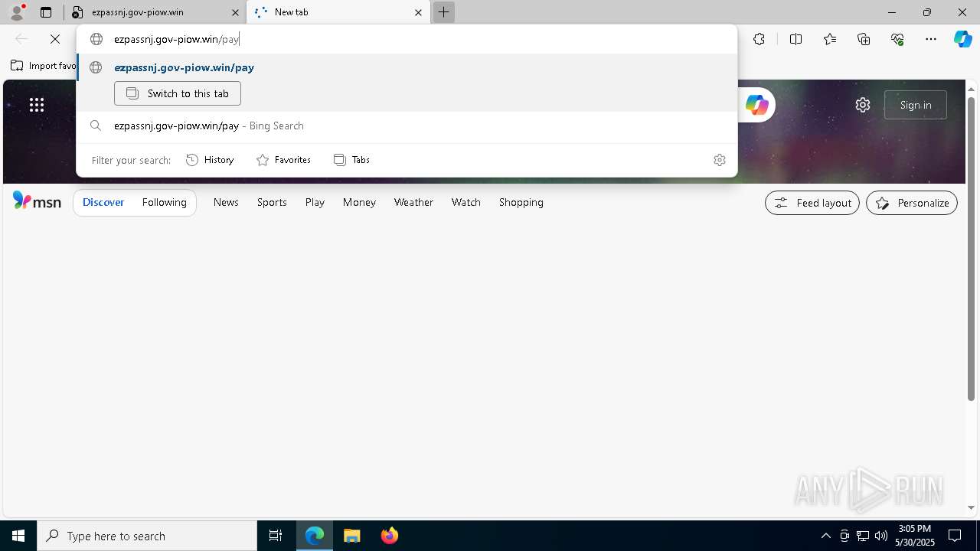Image resolution: width=980 pixels, height=551 pixels.
Task: Open new tab page settings gear
Action: 863,105
